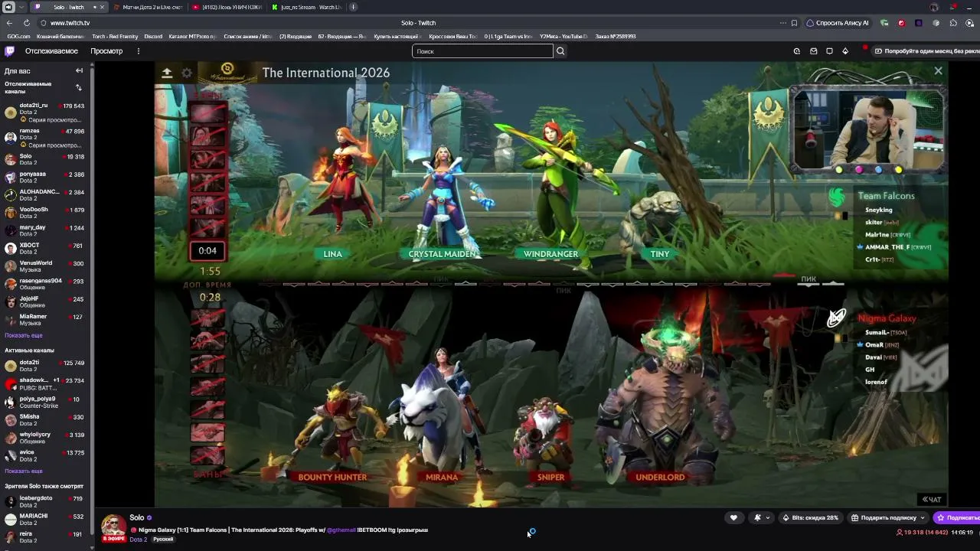The image size is (980, 551).
Task: Open a new browser tab with plus icon
Action: [x=353, y=7]
